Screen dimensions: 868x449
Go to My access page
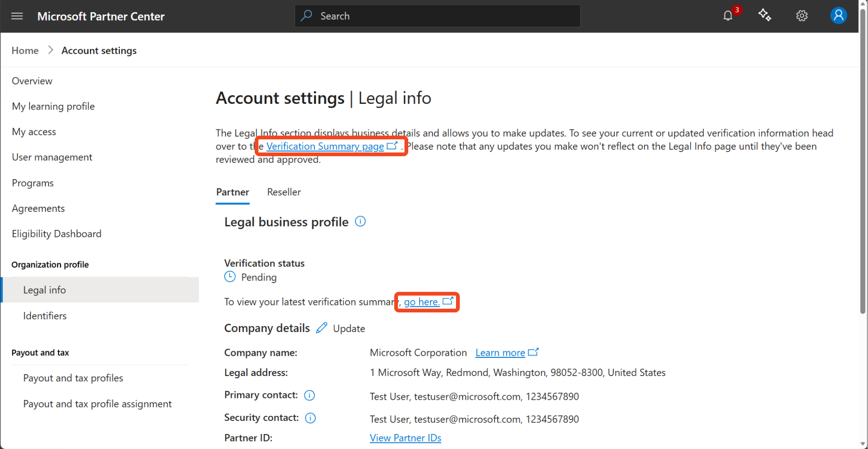tap(34, 132)
